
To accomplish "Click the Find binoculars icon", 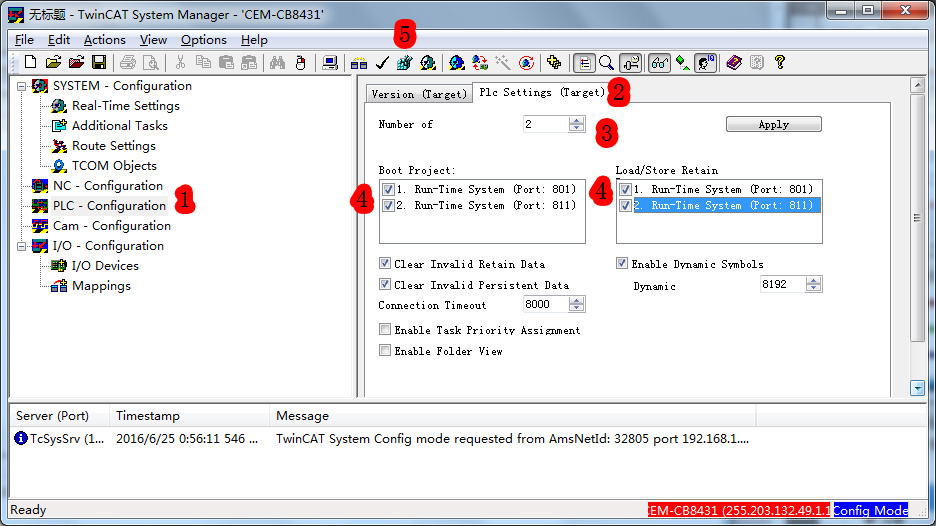I will (x=278, y=62).
